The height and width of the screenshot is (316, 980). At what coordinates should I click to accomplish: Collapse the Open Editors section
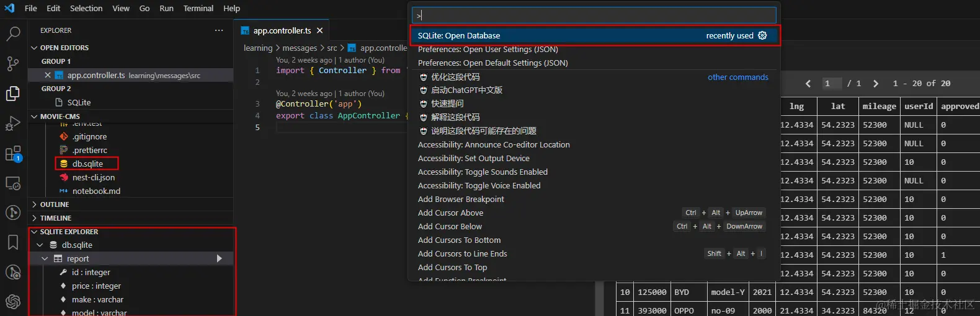coord(131,48)
